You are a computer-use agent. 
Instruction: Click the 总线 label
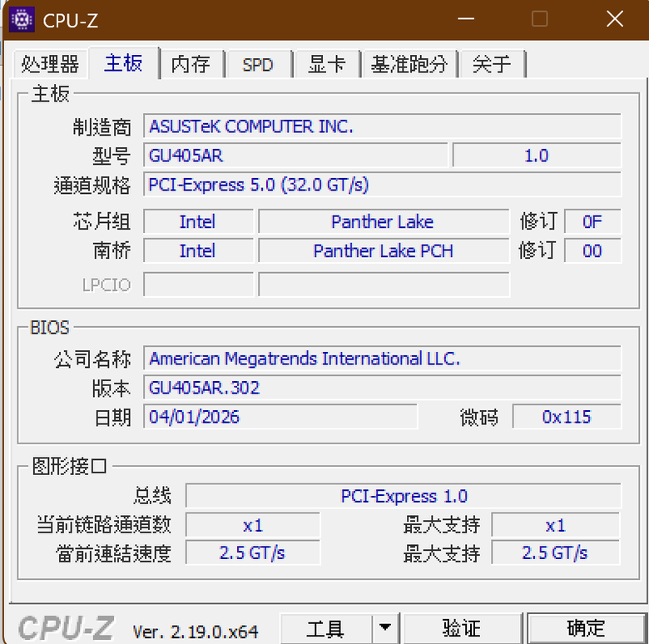tap(152, 496)
